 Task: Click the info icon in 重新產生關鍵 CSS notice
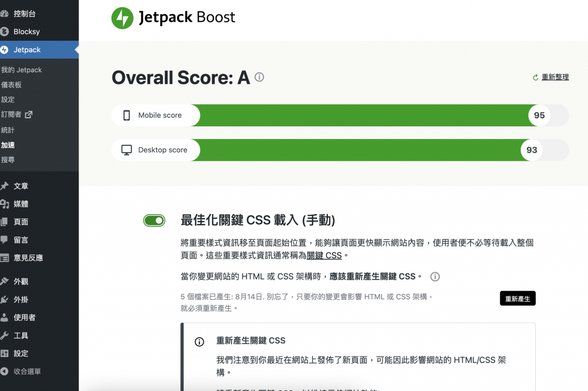(199, 342)
